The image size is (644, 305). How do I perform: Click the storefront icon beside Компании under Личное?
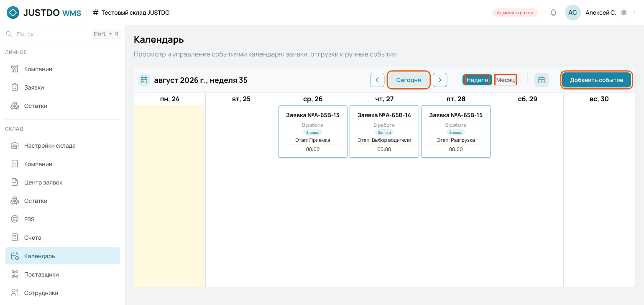pos(15,69)
